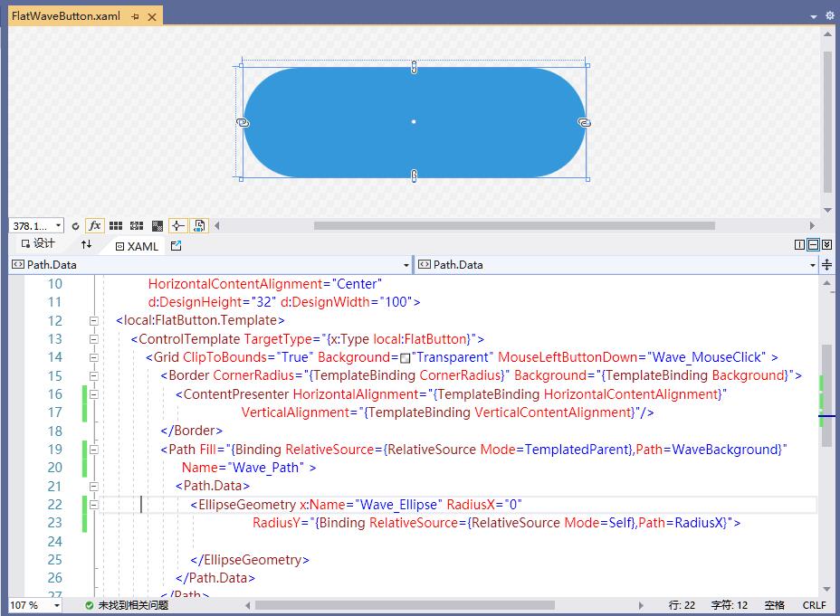840x616 pixels.
Task: Click the CRLF line ending indicator
Action: pyautogui.click(x=815, y=605)
